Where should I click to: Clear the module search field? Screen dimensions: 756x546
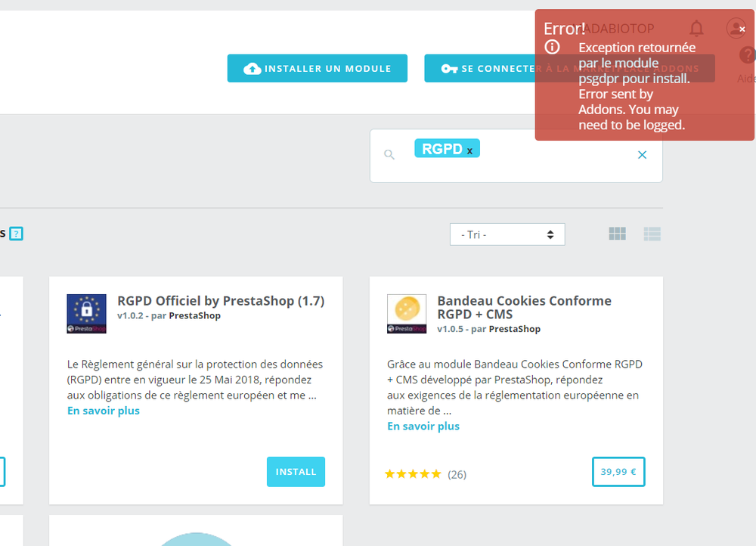click(642, 155)
